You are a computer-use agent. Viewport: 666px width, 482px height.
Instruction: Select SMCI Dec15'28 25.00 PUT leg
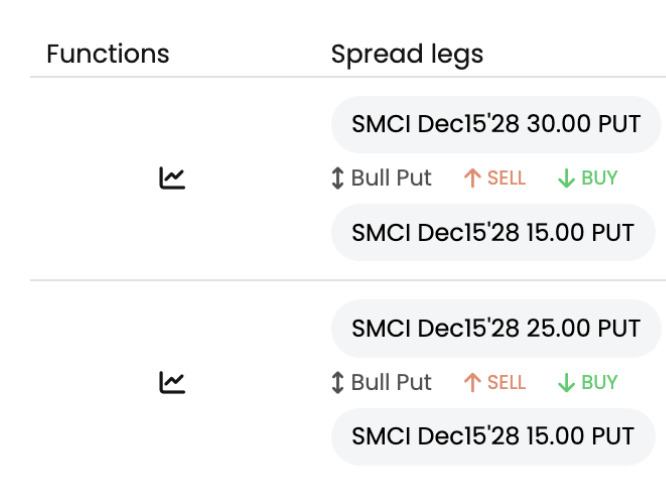(x=496, y=328)
